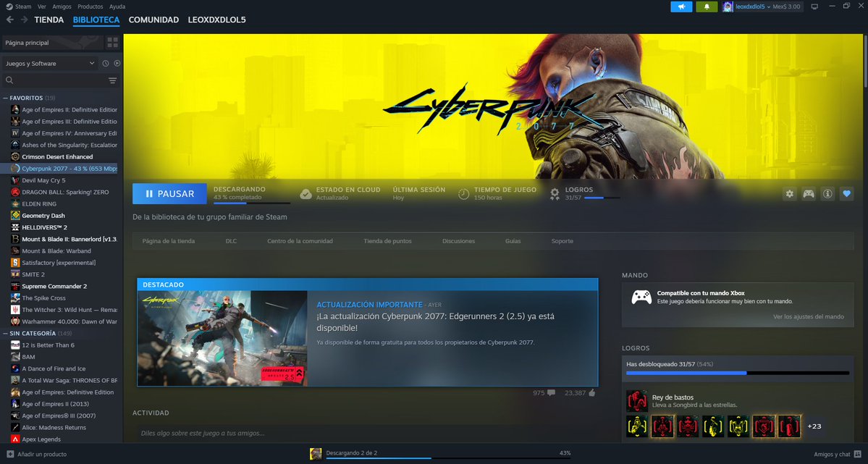Click the achievements gear icon labeled Logros
The width and height of the screenshot is (868, 464).
[x=555, y=194]
